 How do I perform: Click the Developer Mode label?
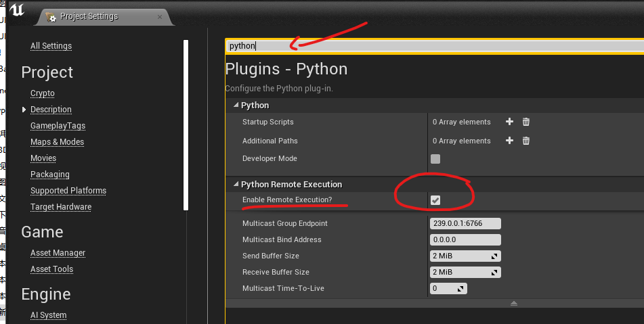click(270, 158)
